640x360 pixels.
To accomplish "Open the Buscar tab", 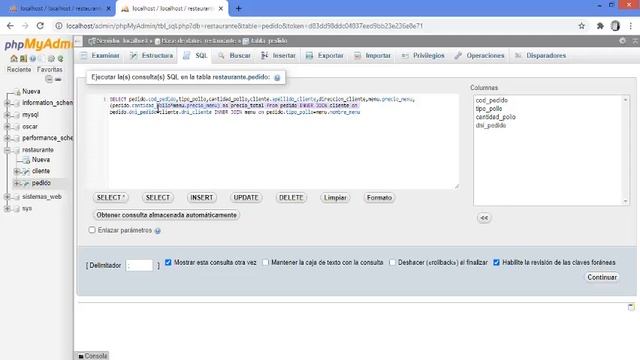I will pyautogui.click(x=235, y=56).
